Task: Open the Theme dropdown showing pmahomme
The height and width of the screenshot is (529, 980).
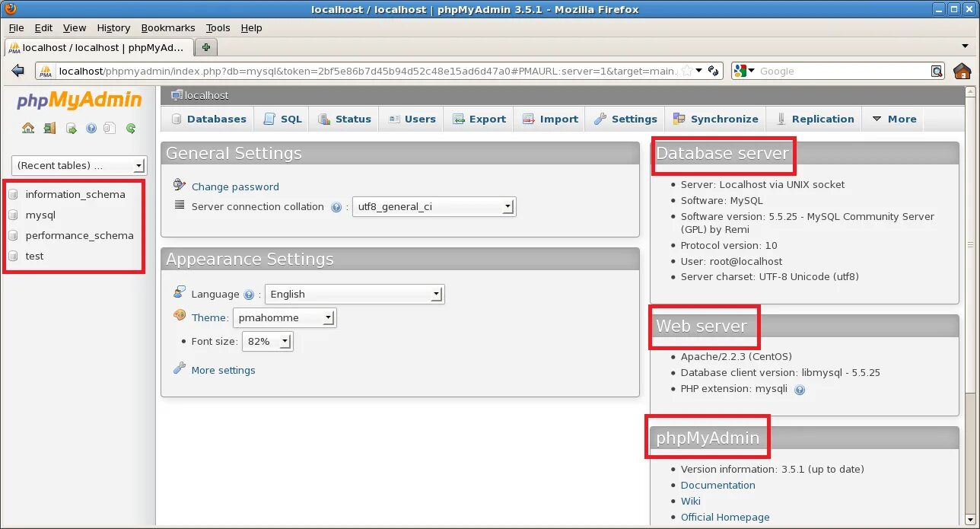Action: [x=285, y=317]
